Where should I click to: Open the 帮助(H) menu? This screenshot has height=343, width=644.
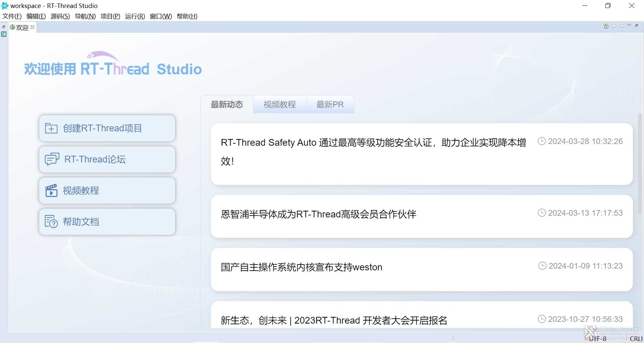pyautogui.click(x=187, y=16)
